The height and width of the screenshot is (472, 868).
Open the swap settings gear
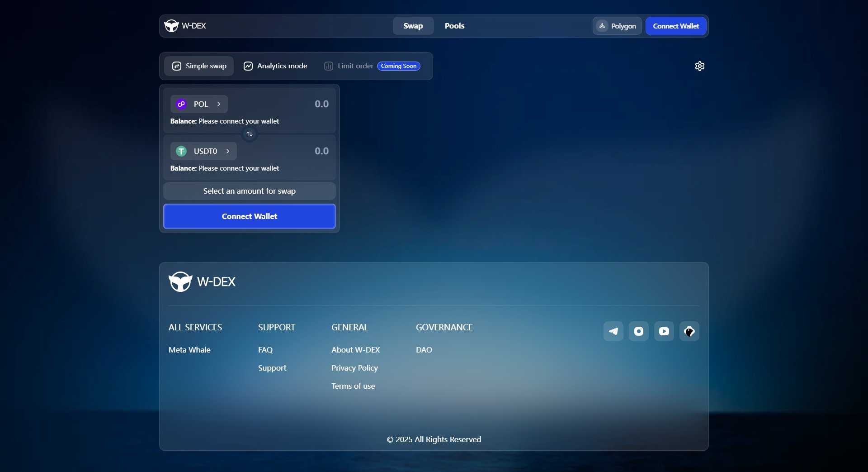tap(699, 66)
